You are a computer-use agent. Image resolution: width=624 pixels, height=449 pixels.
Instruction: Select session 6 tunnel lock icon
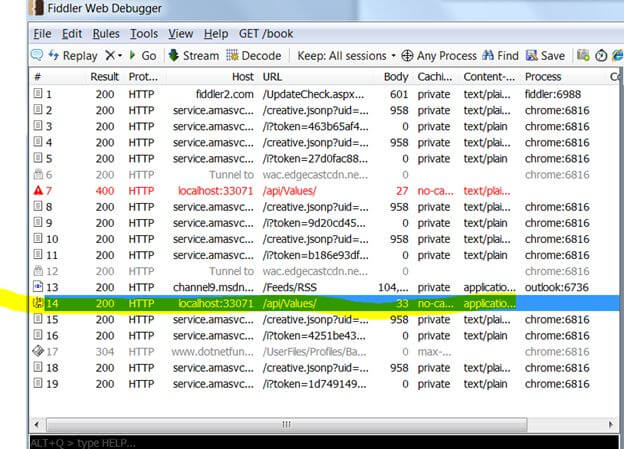[x=38, y=174]
